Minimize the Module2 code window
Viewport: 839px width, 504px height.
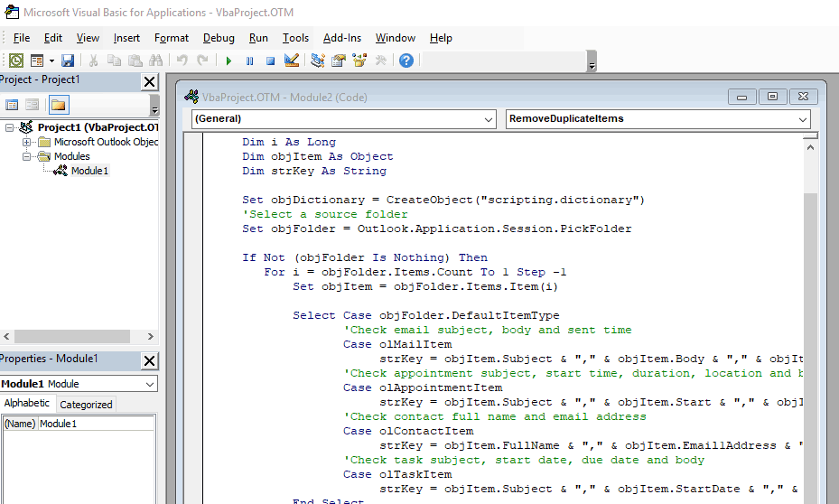(x=741, y=97)
